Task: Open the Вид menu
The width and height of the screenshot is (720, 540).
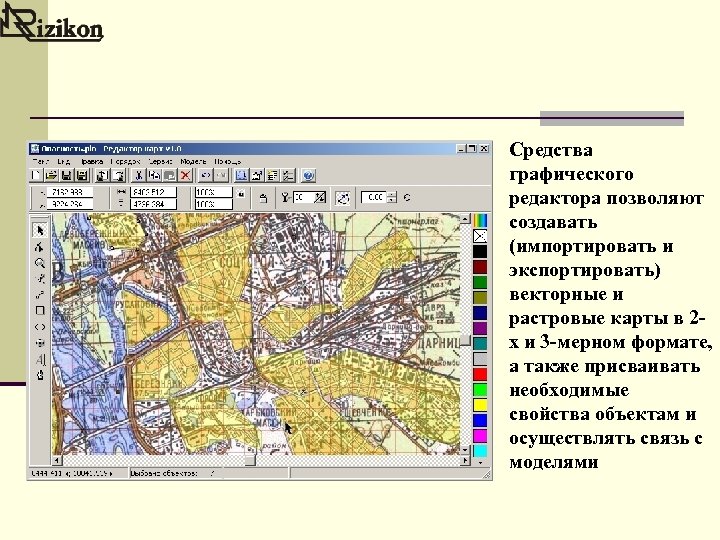Action: (x=64, y=162)
